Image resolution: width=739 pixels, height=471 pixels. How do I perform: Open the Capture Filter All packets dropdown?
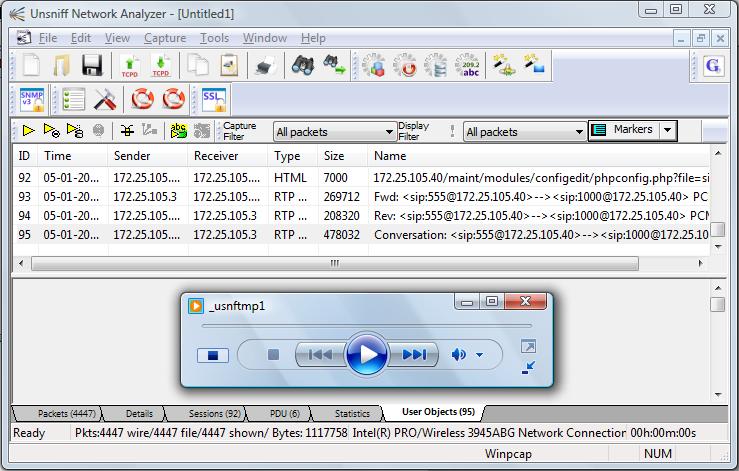tap(335, 132)
